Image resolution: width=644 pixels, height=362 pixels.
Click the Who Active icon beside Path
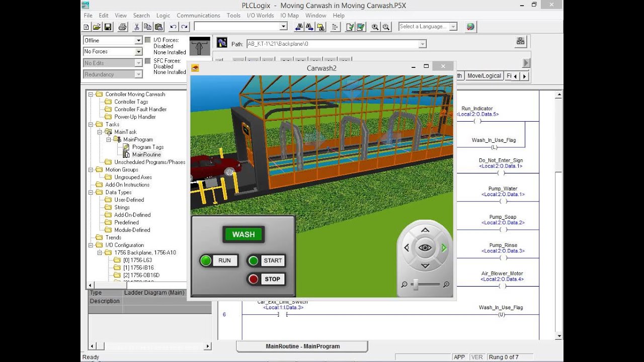[222, 43]
